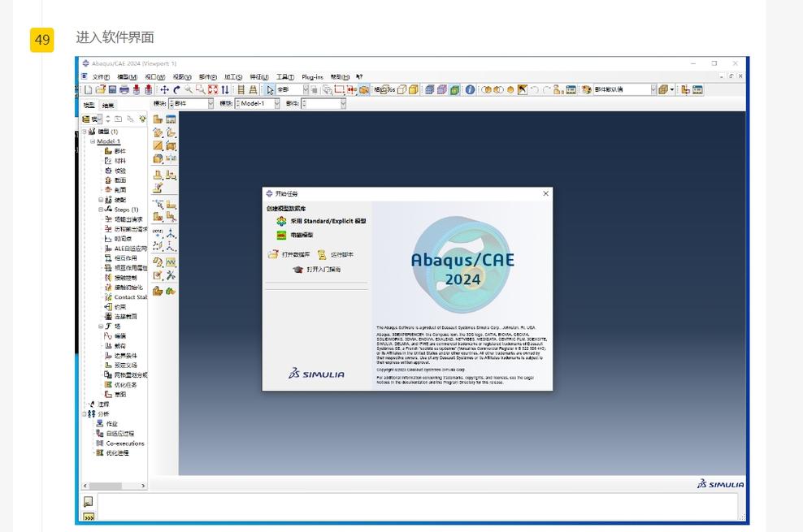Open the Model menu
Screen dimensions: 803x532
[x=127, y=76]
